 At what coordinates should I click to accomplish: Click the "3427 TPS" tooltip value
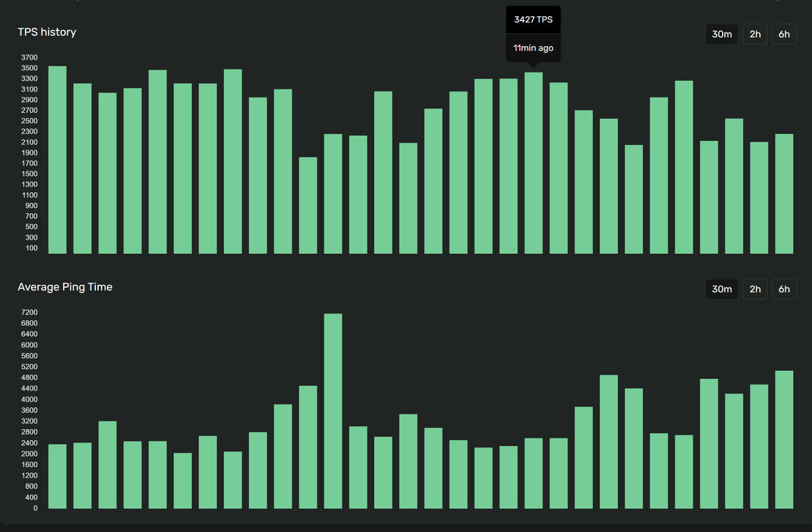coord(533,20)
